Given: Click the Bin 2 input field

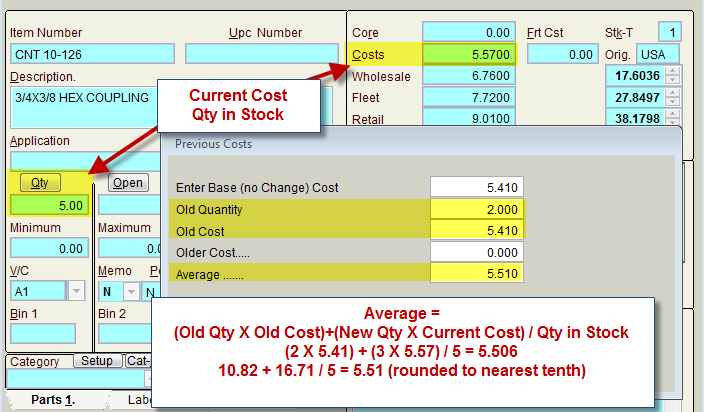Looking at the screenshot, I should (125, 333).
